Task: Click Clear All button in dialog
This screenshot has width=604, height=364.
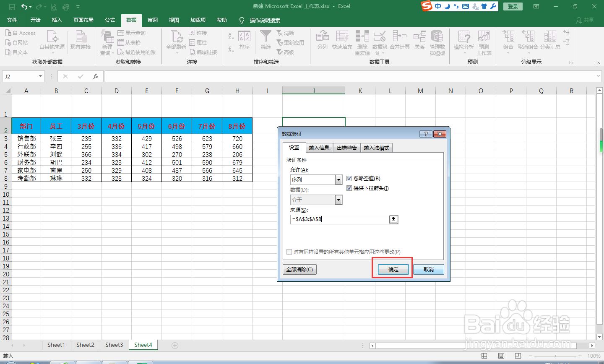Action: [x=299, y=270]
